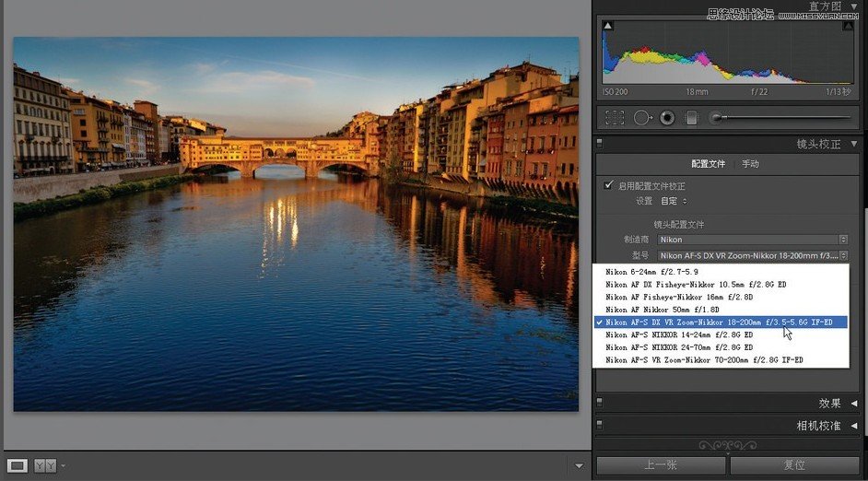The image size is (868, 481).
Task: Select the graduated filter tool icon
Action: (x=691, y=117)
